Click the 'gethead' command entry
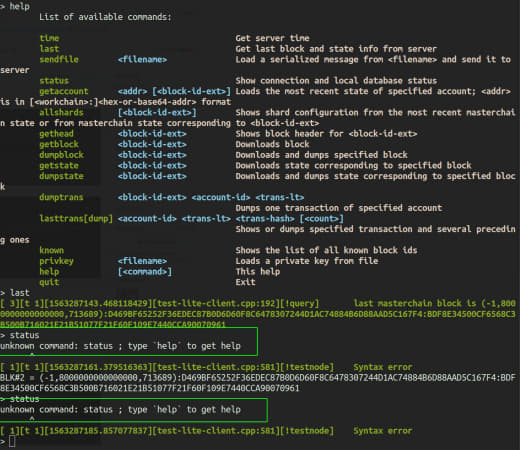 tap(56, 134)
